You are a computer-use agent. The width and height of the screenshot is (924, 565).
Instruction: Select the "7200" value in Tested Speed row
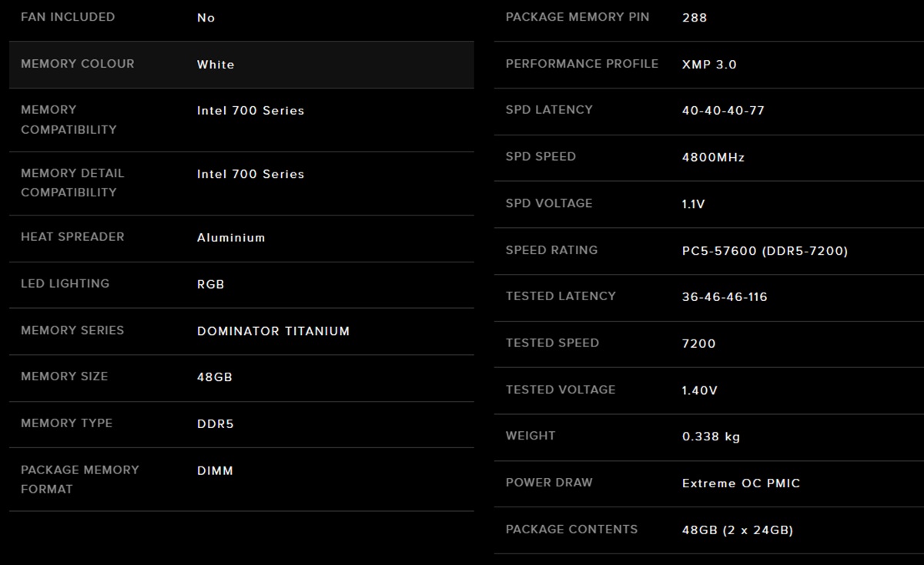point(699,344)
